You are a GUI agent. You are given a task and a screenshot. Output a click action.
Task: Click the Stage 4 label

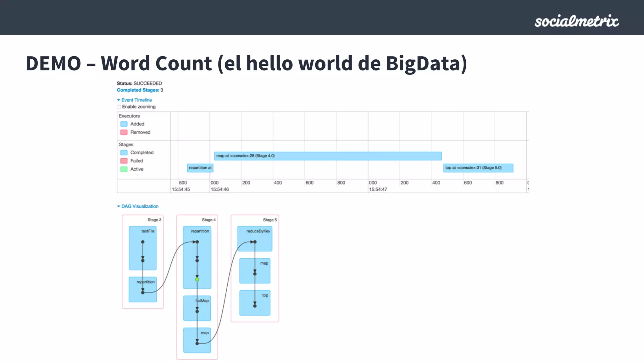(209, 220)
